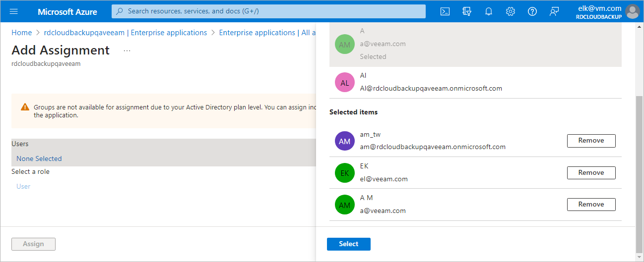Viewport: 644px width, 262px height.
Task: Click the AL user avatar
Action: (x=344, y=82)
